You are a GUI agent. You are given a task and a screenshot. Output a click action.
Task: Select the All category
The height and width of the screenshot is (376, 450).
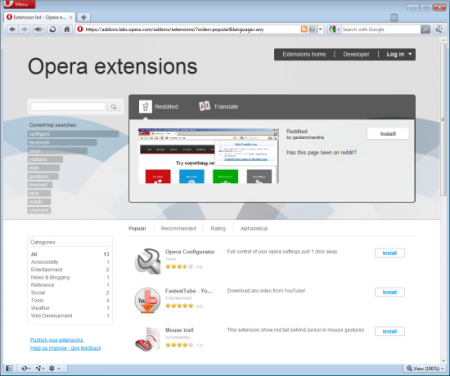(70, 254)
